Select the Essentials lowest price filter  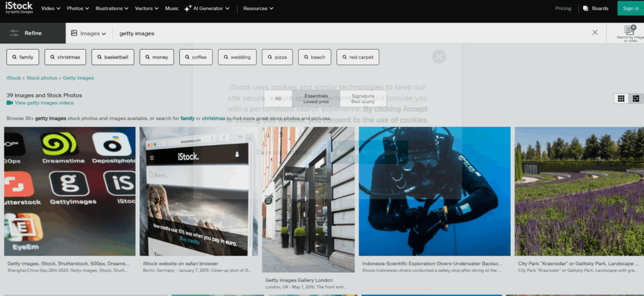tap(316, 98)
